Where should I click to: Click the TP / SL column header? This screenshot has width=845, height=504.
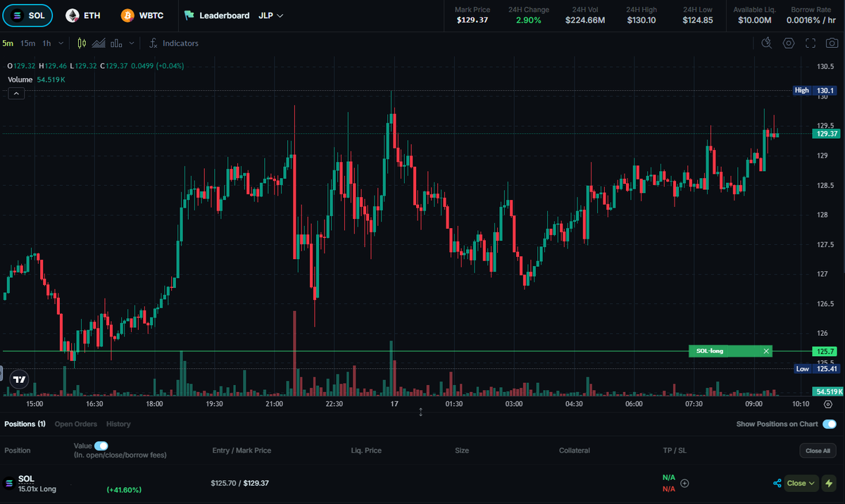[x=674, y=451]
